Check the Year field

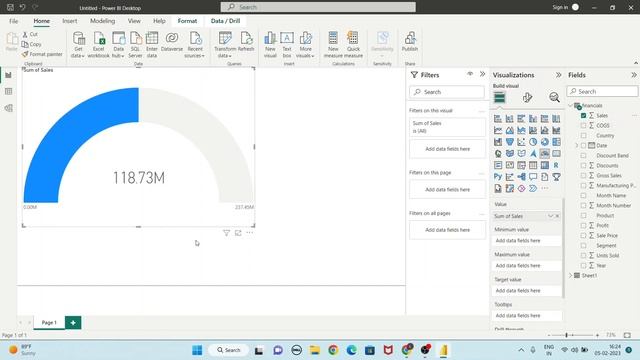coord(584,265)
